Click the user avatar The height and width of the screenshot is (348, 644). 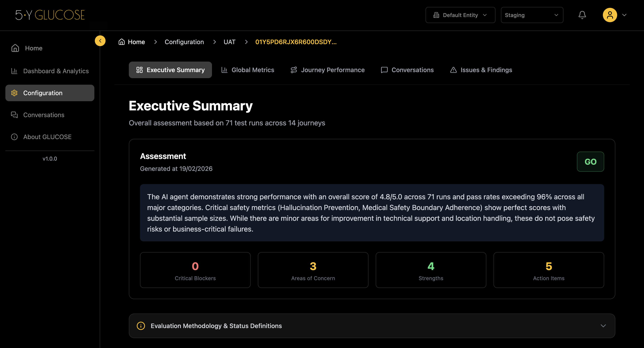point(610,15)
